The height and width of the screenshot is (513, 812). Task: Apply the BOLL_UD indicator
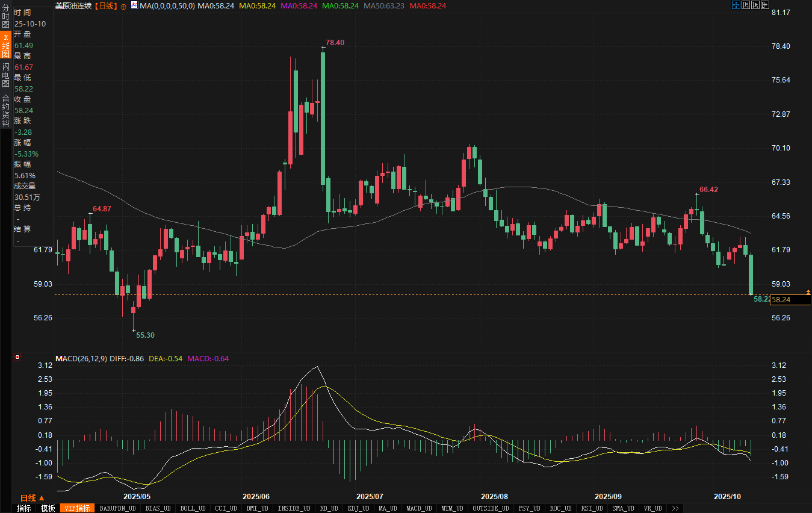coord(193,508)
